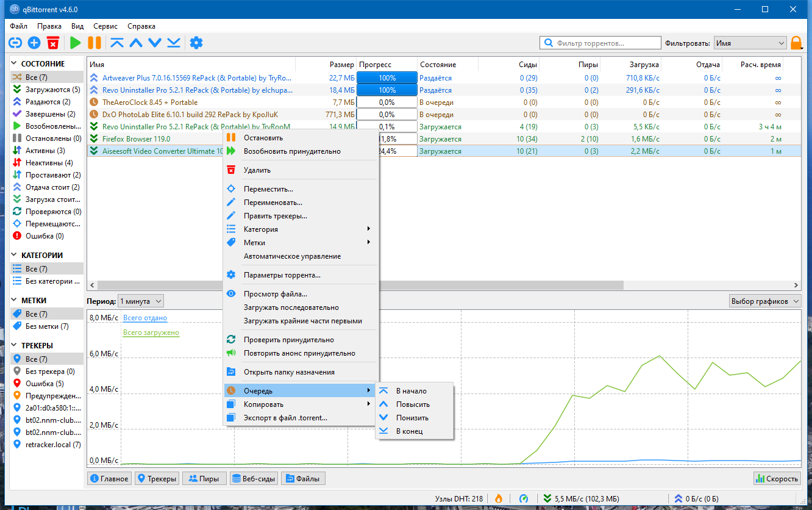Open settings via the gear toolbar icon
812x510 pixels.
[x=196, y=43]
